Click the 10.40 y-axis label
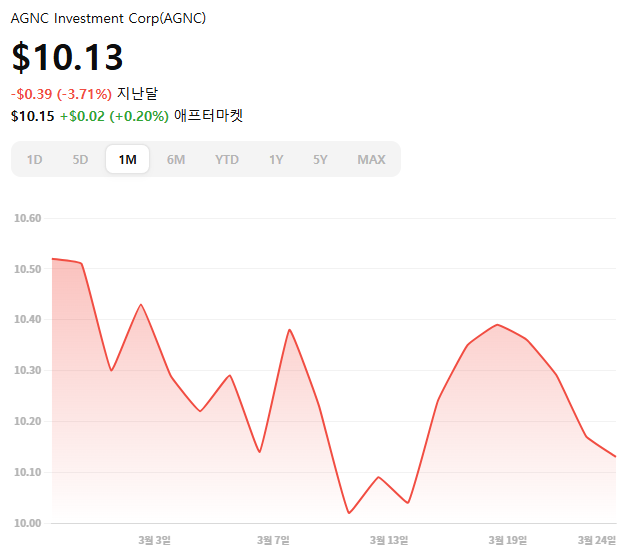The width and height of the screenshot is (630, 560). click(x=27, y=320)
